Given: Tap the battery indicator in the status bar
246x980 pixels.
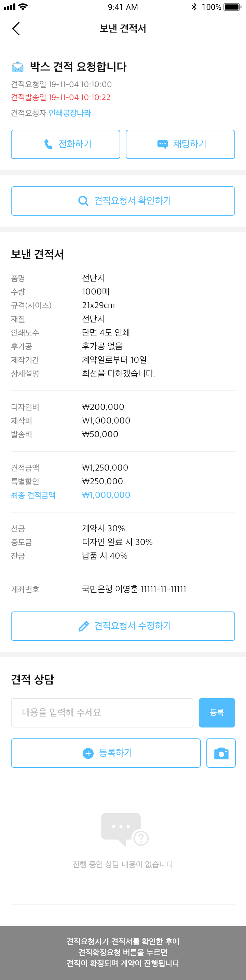Looking at the screenshot, I should [232, 7].
